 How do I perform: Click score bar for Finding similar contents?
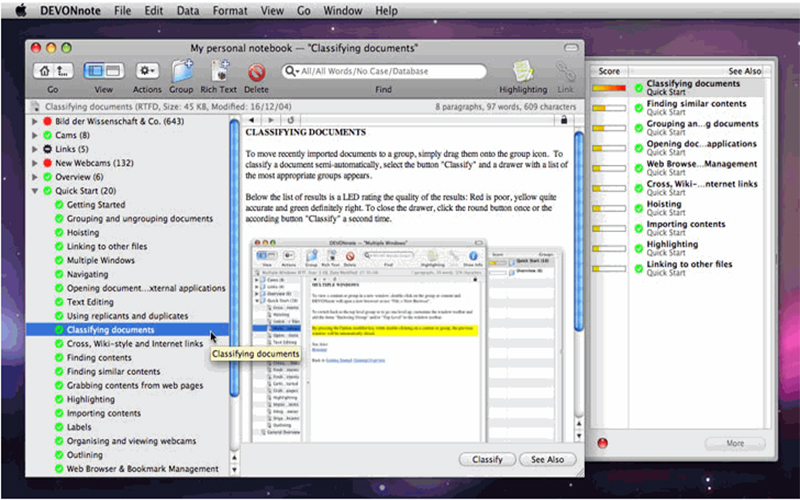[609, 108]
